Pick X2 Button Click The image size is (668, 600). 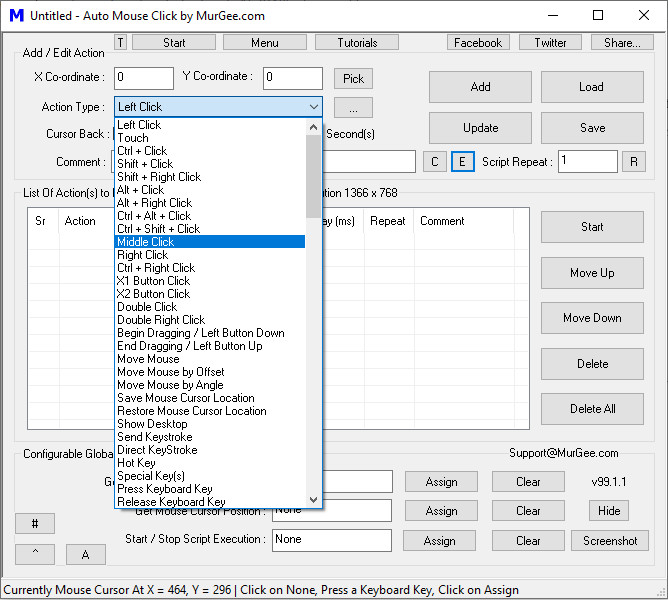210,294
